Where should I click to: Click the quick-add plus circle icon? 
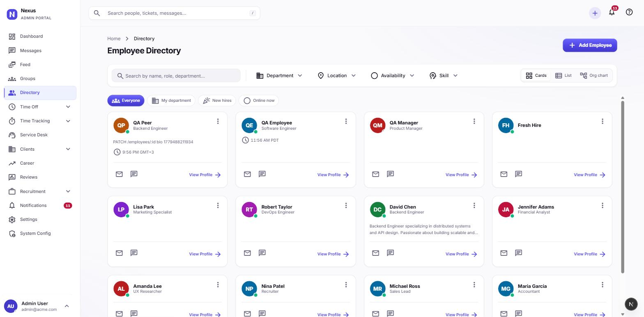595,13
